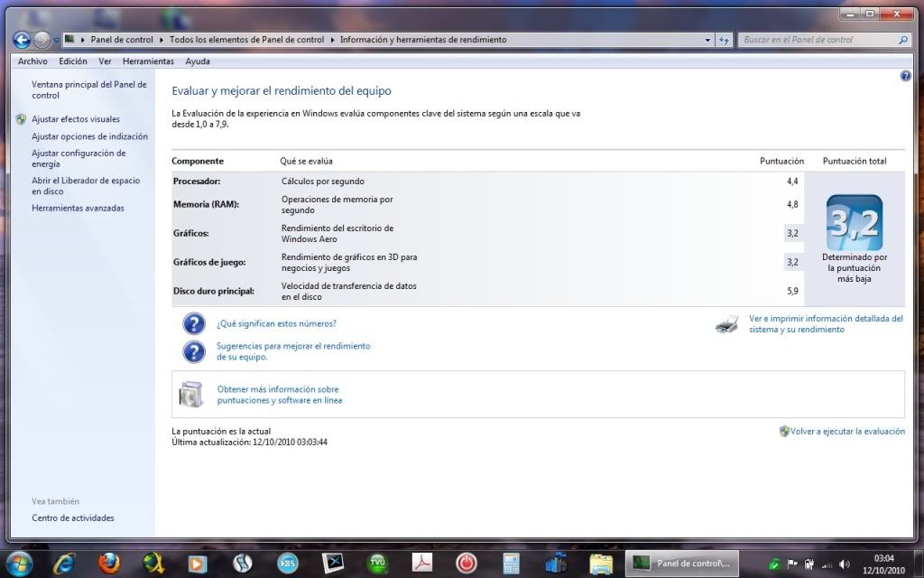Open Ver e imprimir información detallada link
The height and width of the screenshot is (578, 924).
tap(826, 324)
